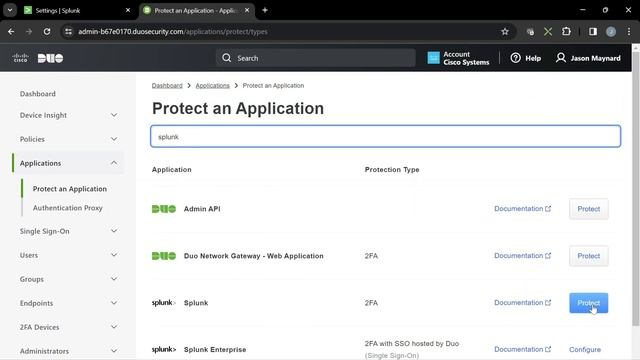
Task: Click Splunk logo beside Splunk Enterprise
Action: pos(164,349)
